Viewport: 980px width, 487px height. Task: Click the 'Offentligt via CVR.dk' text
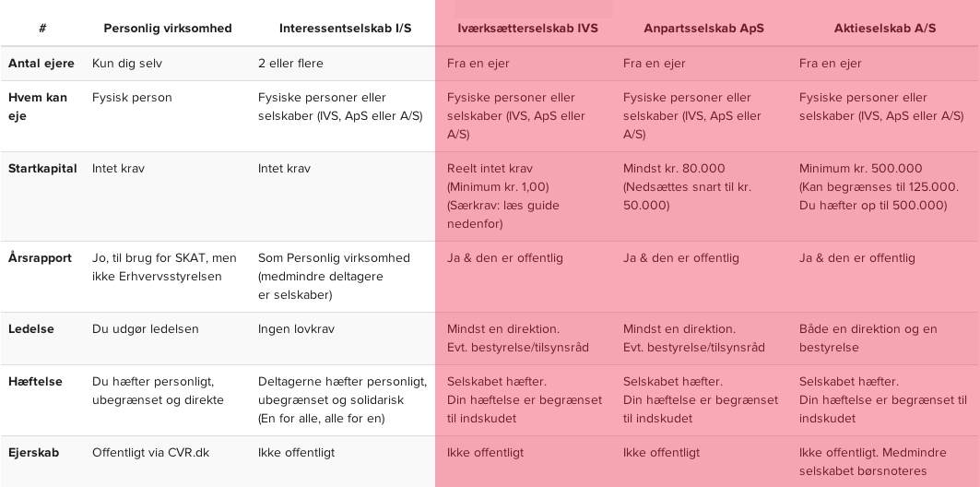(x=150, y=453)
